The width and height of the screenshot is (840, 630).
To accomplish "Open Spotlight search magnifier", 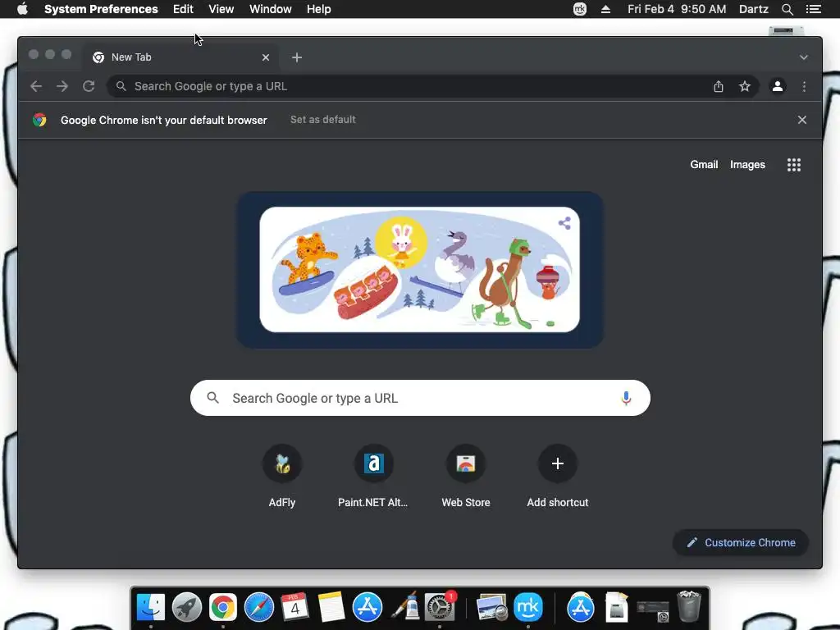I will [787, 9].
